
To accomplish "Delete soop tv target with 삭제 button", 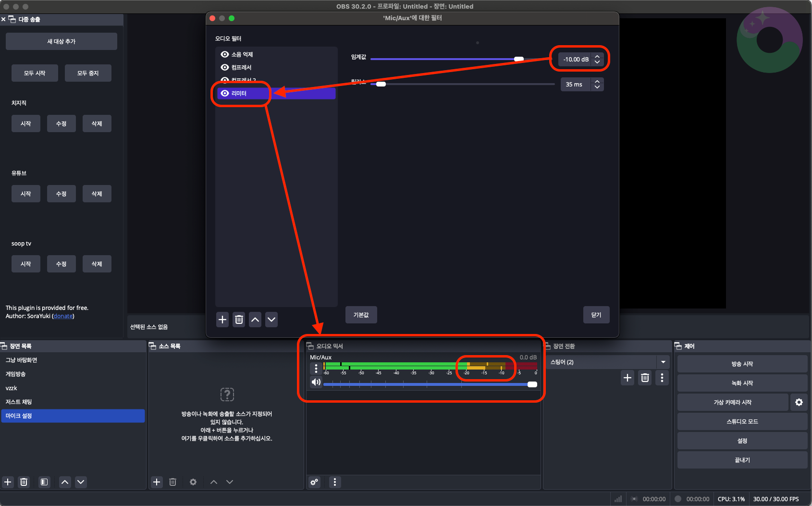I will point(97,264).
